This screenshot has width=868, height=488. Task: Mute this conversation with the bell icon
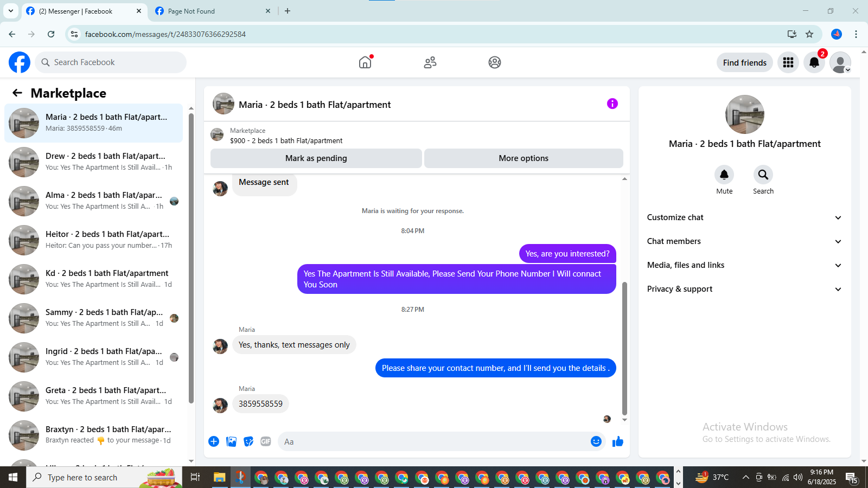point(724,175)
